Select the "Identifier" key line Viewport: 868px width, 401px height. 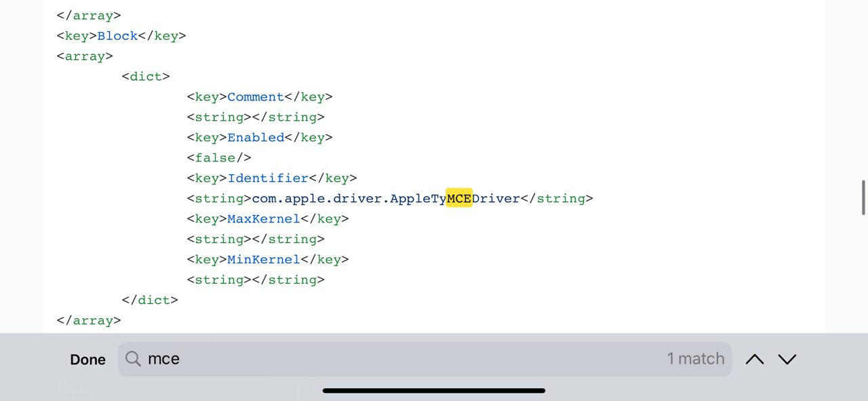point(272,178)
